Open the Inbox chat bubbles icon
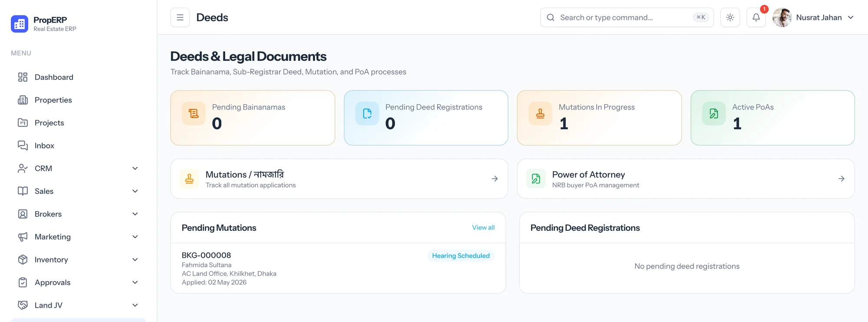The height and width of the screenshot is (322, 868). coord(23,146)
